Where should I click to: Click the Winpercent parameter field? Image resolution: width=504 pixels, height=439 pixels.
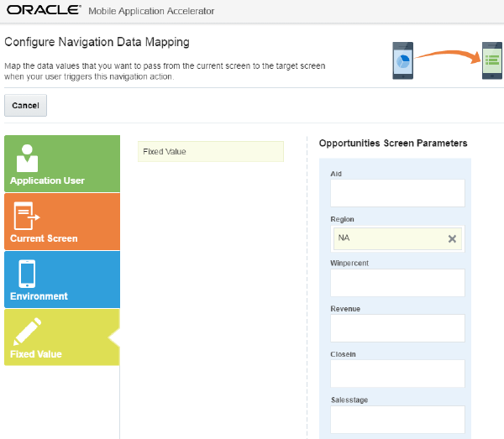pos(397,283)
